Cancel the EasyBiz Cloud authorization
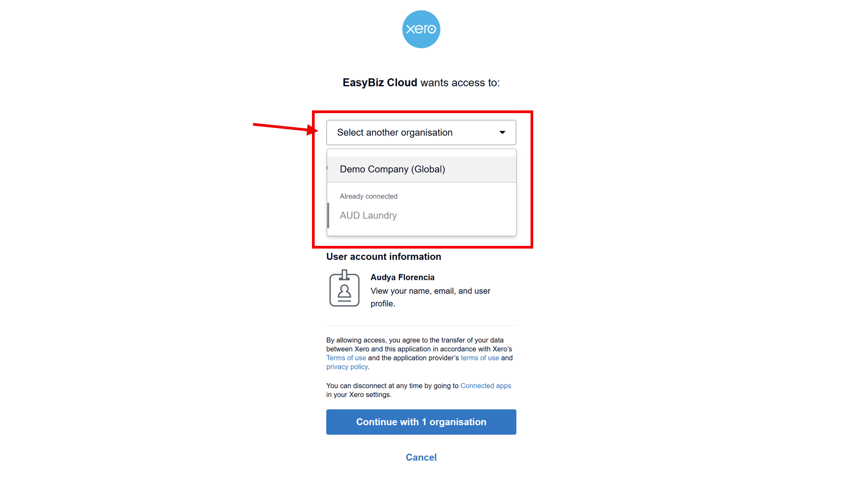 (x=421, y=457)
